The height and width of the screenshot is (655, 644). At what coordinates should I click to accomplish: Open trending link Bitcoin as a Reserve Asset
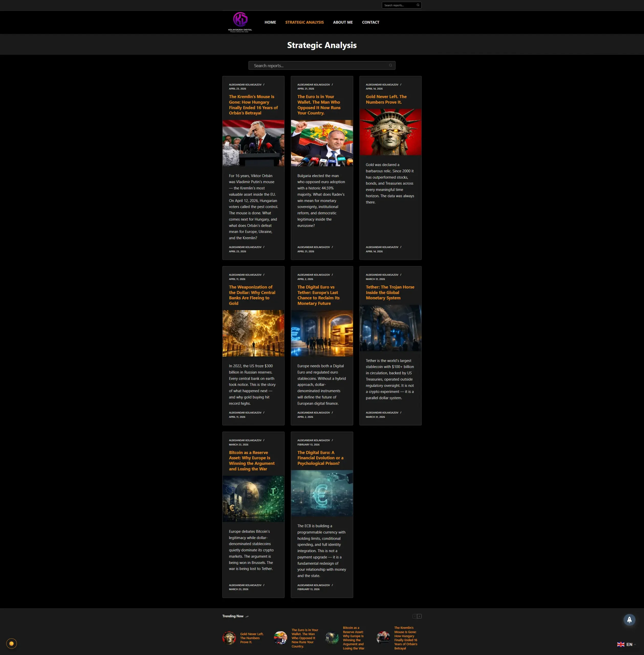coord(353,638)
